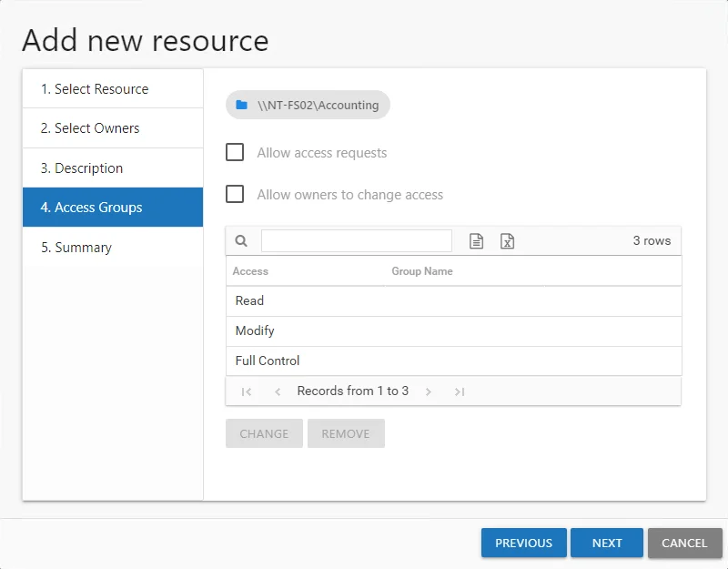This screenshot has width=728, height=569.
Task: Open step 3. Description
Action: [x=113, y=168]
